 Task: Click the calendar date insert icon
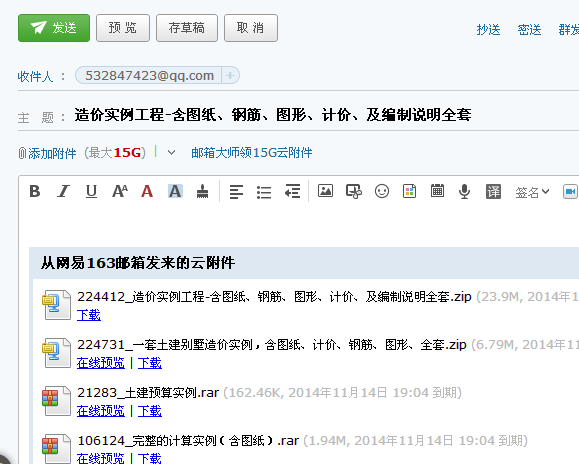(x=437, y=191)
